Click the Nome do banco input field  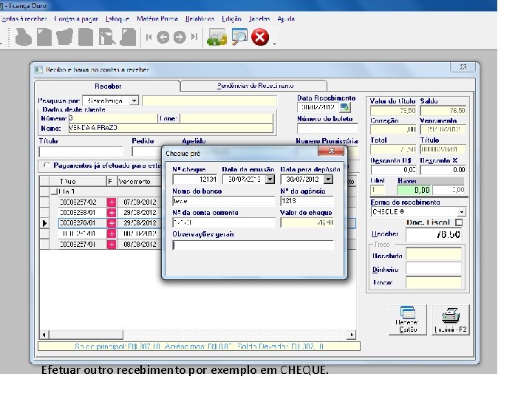click(x=223, y=201)
